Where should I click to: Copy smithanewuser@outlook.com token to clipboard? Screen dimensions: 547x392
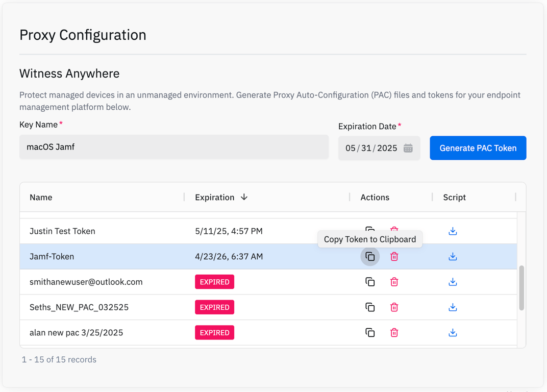pos(370,282)
